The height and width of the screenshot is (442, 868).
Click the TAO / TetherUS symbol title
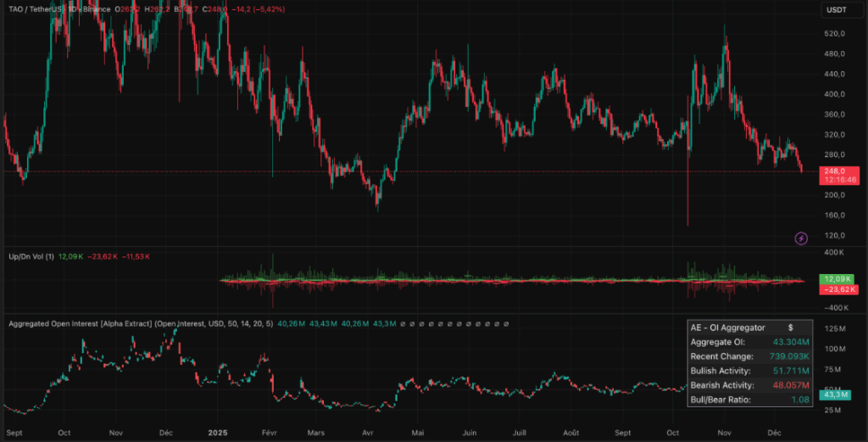pyautogui.click(x=36, y=9)
